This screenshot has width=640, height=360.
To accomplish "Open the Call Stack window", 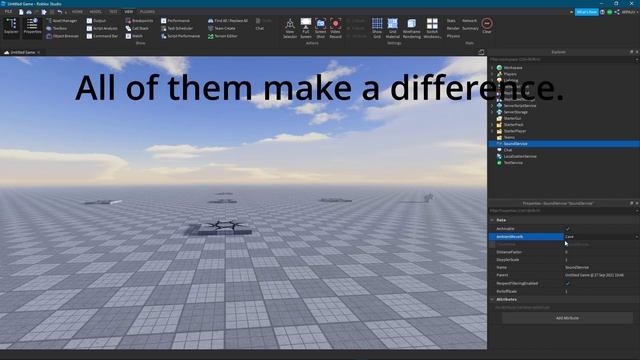I will [x=137, y=28].
